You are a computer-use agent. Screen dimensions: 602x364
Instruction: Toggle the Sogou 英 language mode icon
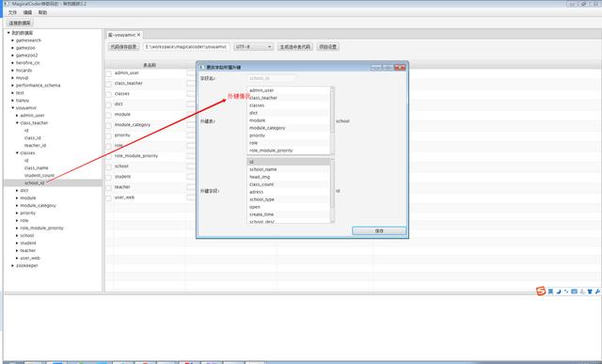550,292
